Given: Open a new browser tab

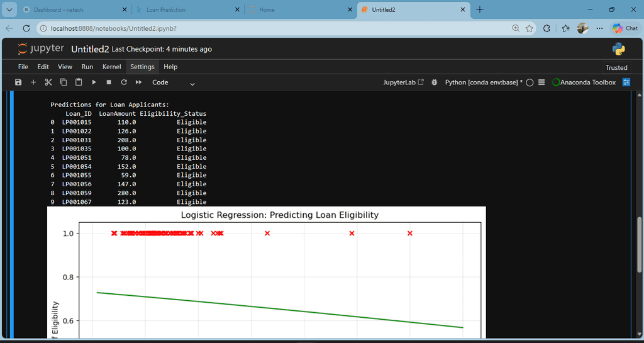Looking at the screenshot, I should (x=480, y=10).
